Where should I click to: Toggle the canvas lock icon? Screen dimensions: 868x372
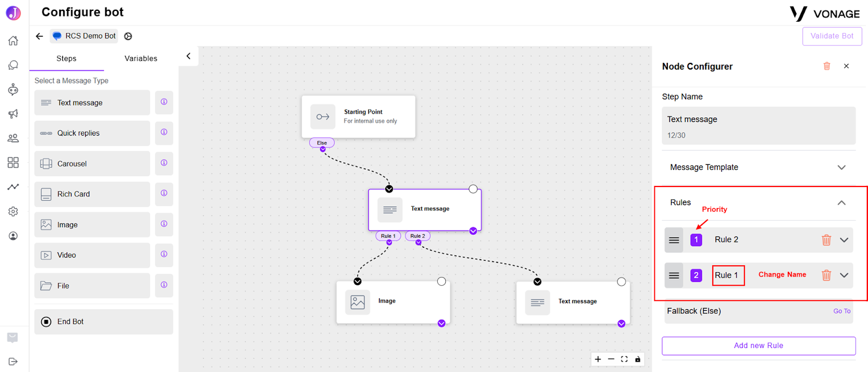638,359
